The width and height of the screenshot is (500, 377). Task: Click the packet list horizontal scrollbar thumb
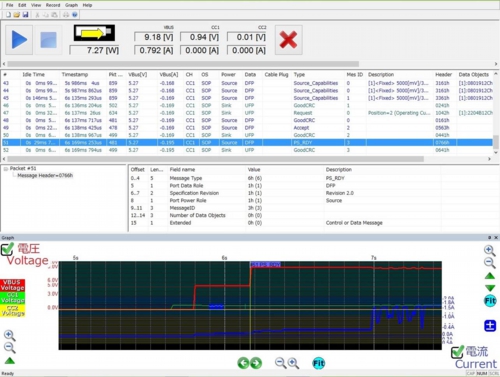(x=216, y=159)
